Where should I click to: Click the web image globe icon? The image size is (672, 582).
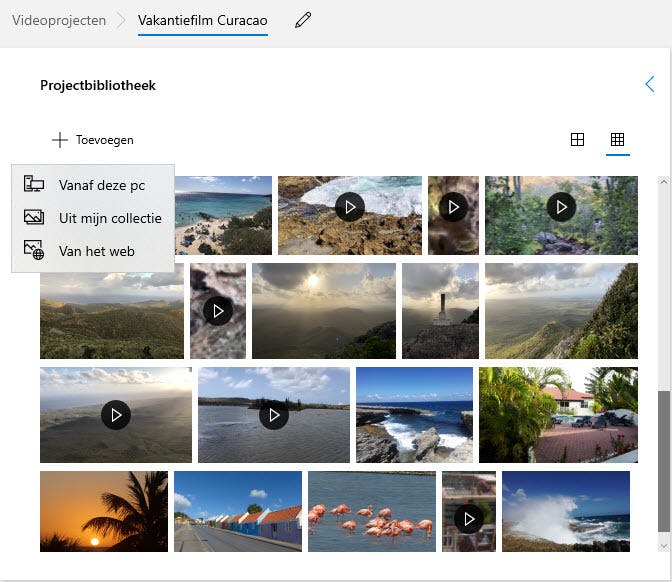coord(34,251)
